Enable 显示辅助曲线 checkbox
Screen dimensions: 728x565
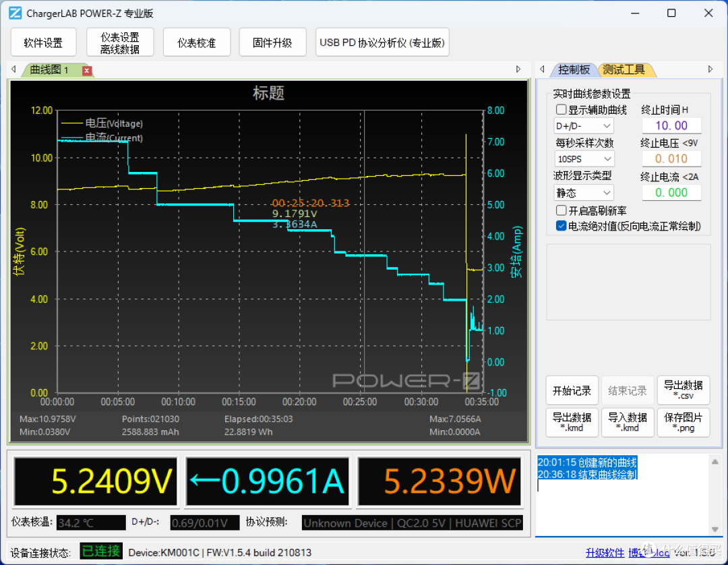pos(561,110)
